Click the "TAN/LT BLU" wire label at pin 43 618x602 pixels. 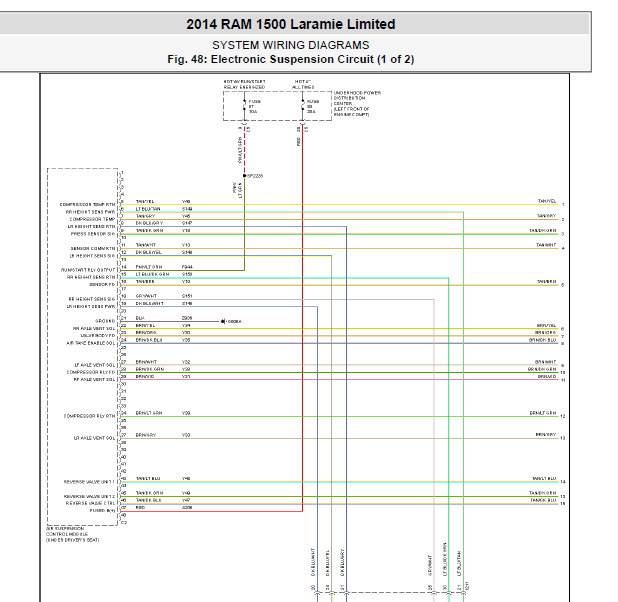(148, 479)
